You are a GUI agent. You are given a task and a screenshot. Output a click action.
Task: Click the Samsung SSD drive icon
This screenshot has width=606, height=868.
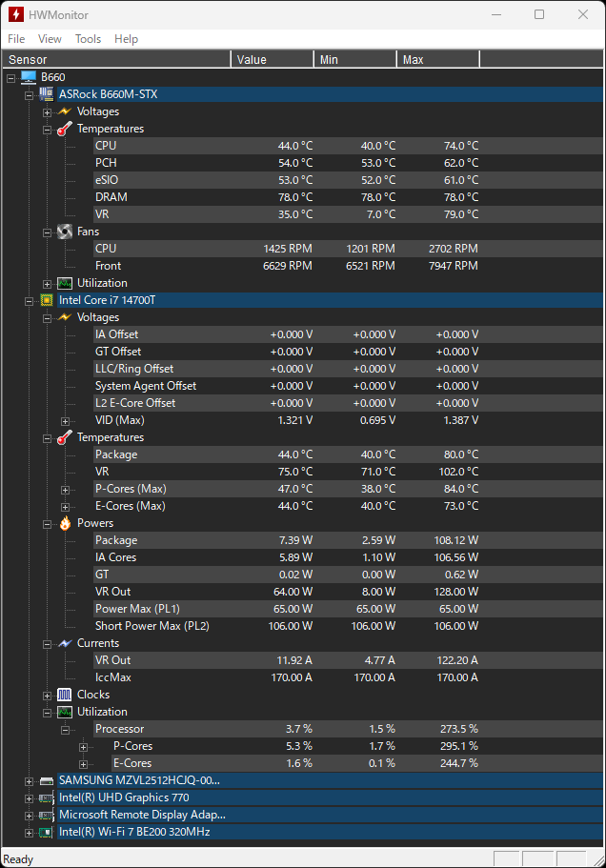47,781
